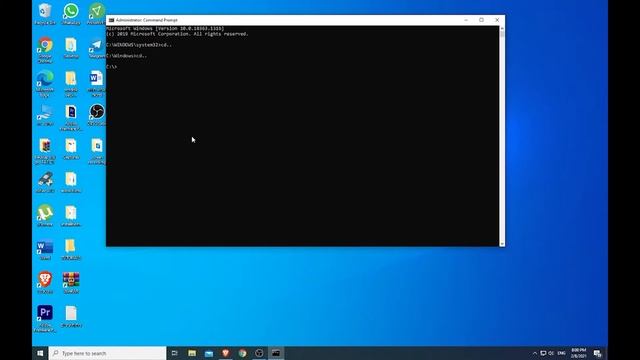Click the C:\> prompt line

pos(111,67)
